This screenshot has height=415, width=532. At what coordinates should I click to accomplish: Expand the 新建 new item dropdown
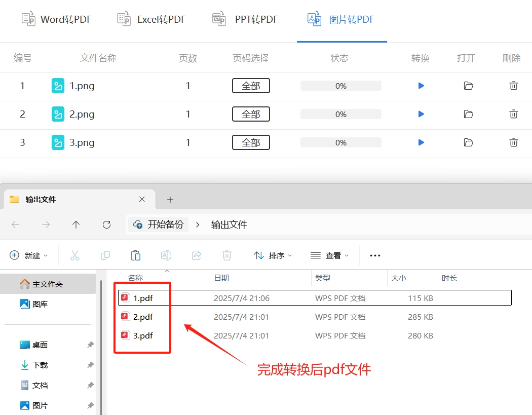tap(29, 255)
